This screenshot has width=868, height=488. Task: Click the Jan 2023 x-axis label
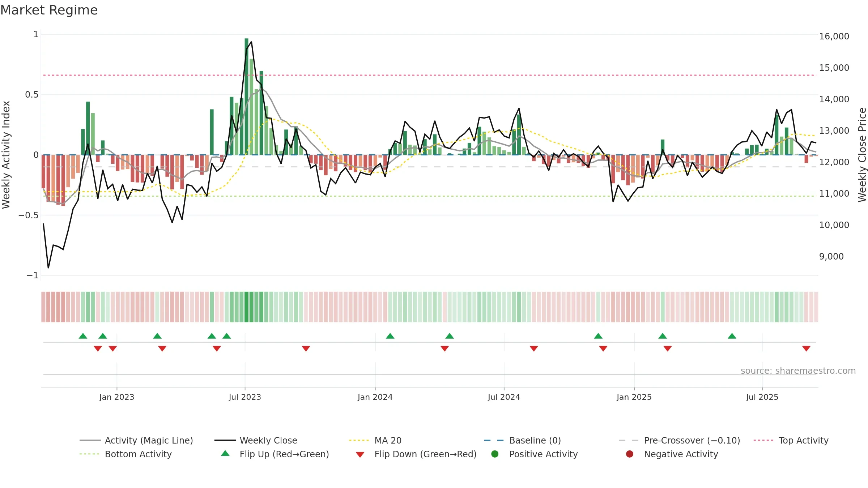click(x=117, y=397)
